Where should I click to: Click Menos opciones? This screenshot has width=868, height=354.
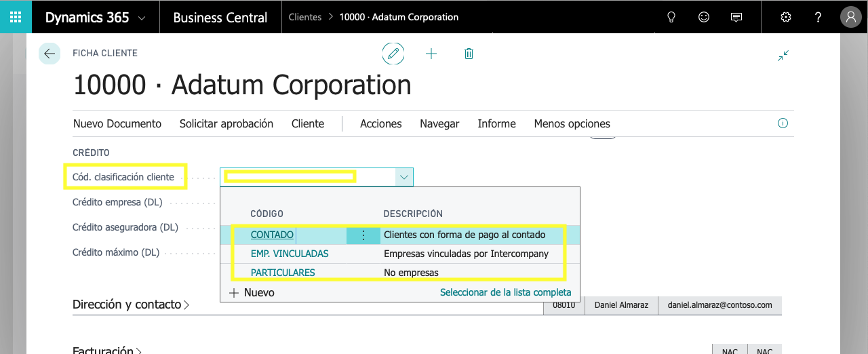(x=572, y=123)
